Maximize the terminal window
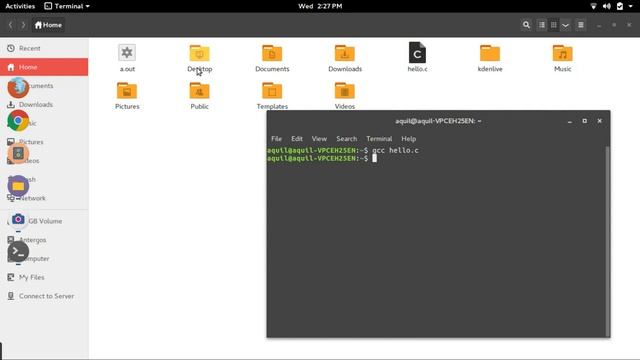This screenshot has height=360, width=640. coord(584,121)
